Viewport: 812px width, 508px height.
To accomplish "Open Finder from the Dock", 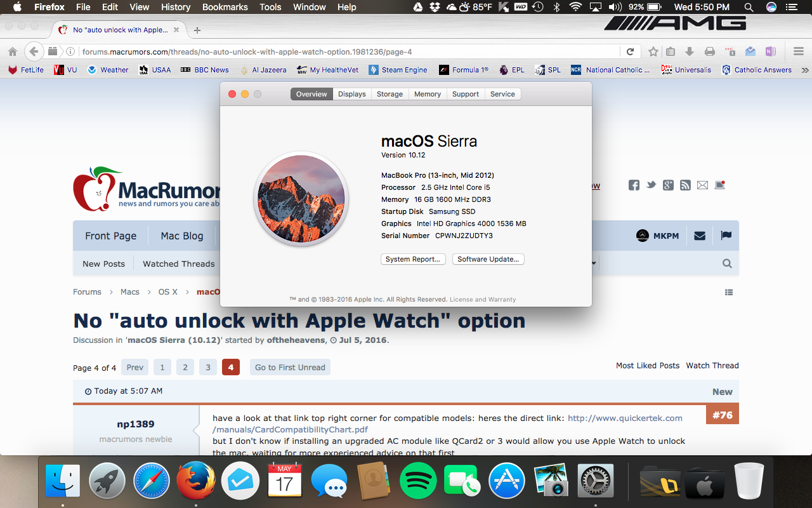I will 63,480.
